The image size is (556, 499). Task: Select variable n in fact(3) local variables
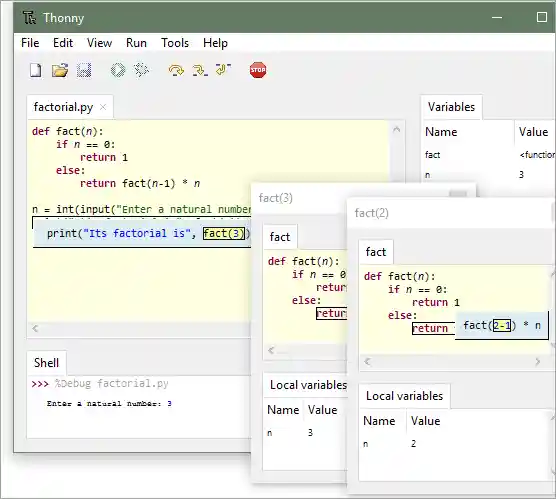(305, 433)
